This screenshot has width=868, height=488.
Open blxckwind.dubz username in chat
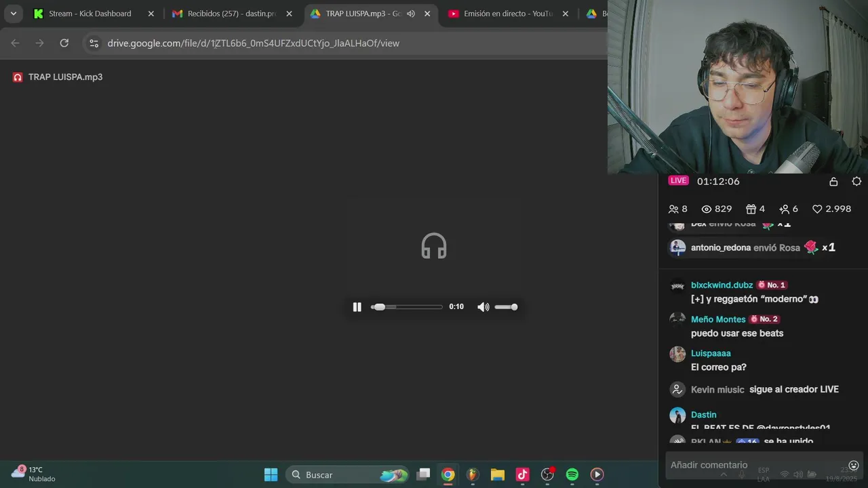722,285
